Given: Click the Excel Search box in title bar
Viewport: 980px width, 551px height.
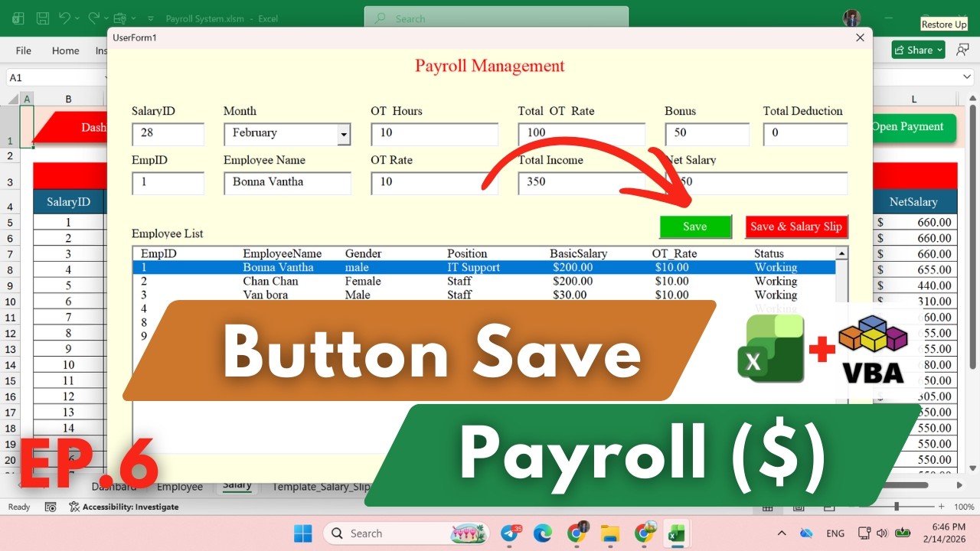Looking at the screenshot, I should click(x=496, y=18).
